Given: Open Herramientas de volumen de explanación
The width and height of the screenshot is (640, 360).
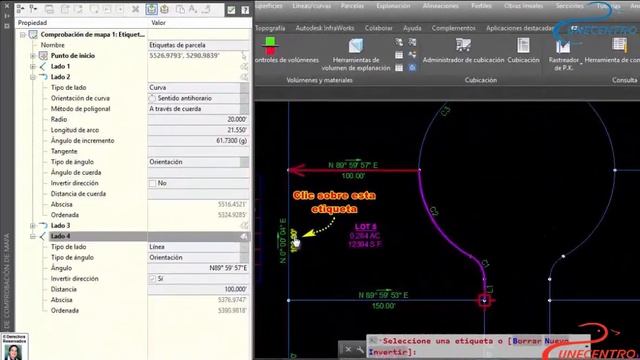Looking at the screenshot, I should (356, 54).
